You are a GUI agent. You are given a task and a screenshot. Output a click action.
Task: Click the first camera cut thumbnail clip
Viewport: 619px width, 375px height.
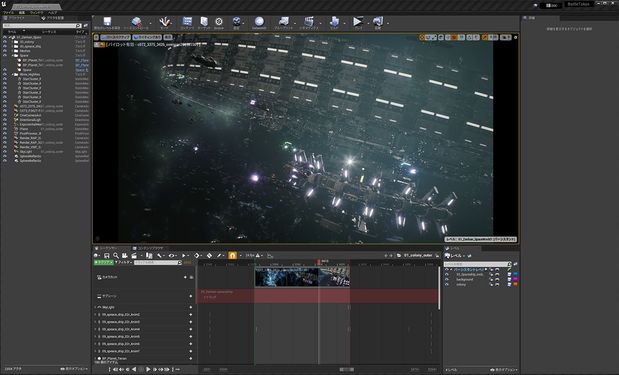click(287, 277)
